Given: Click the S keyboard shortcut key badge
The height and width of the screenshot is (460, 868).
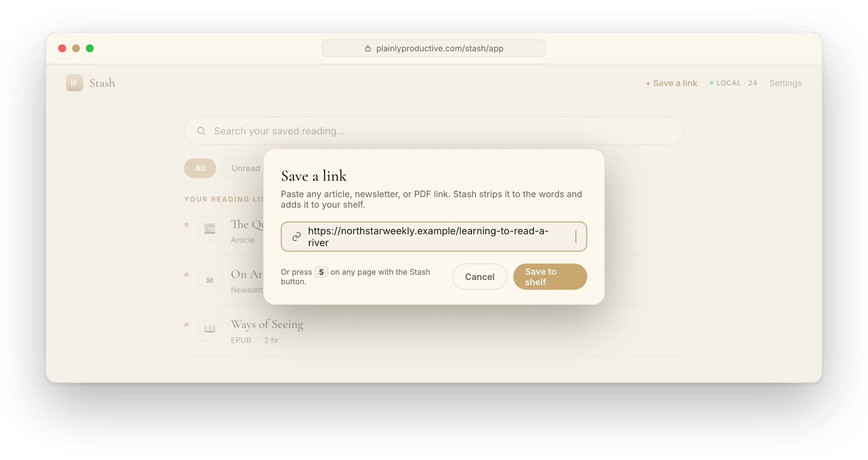Looking at the screenshot, I should pos(321,272).
